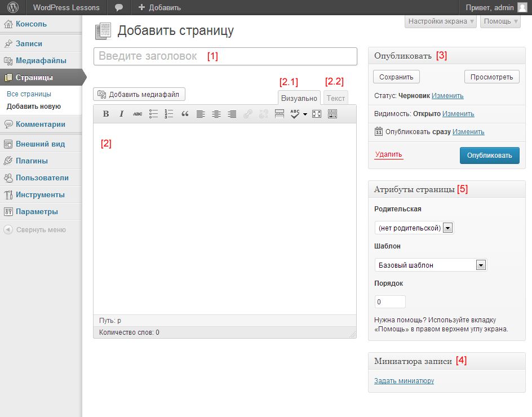Open the spellcheck language dropdown arrow
Image resolution: width=532 pixels, height=417 pixels.
[x=305, y=114]
